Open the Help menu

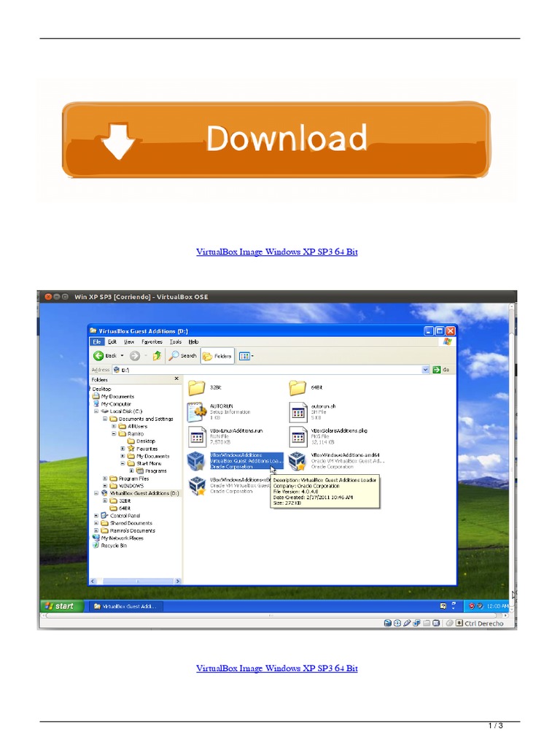[193, 342]
